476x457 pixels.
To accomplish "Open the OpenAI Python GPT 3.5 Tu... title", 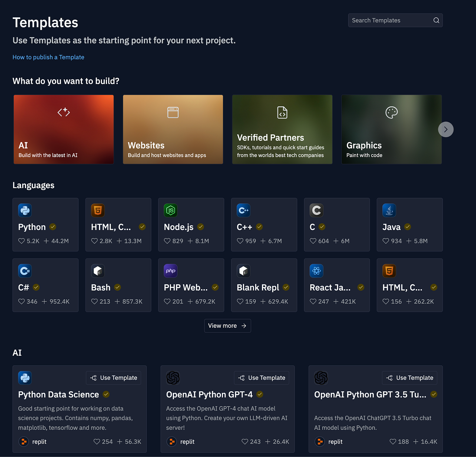I will [x=370, y=395].
